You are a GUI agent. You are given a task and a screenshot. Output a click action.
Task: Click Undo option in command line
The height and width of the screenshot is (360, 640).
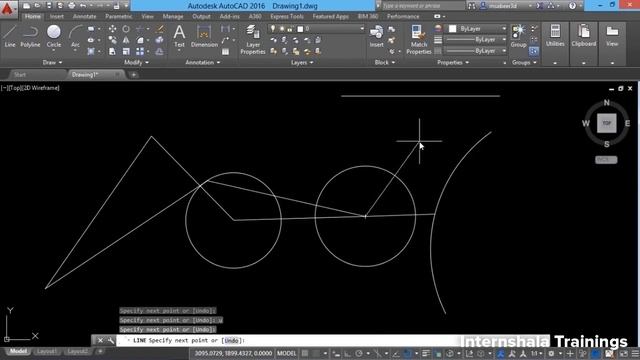(231, 340)
